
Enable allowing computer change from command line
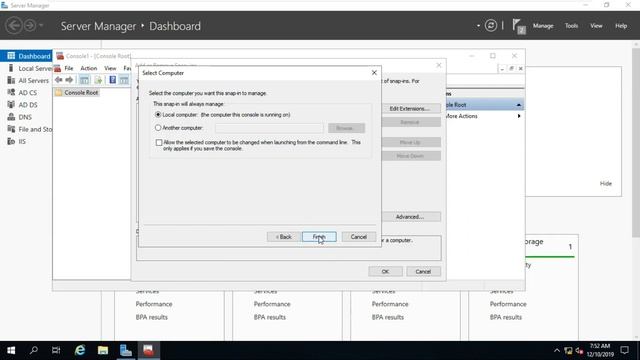pyautogui.click(x=159, y=142)
